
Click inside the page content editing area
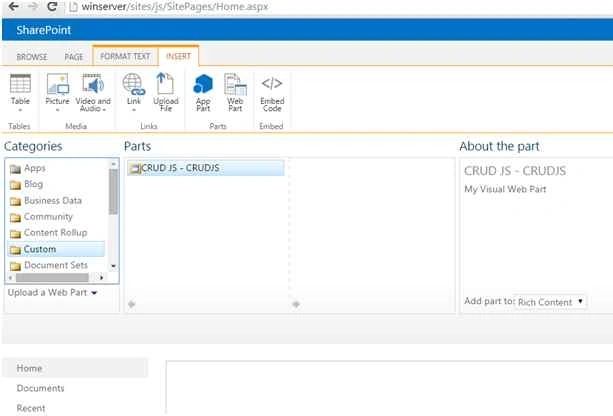pos(389,388)
